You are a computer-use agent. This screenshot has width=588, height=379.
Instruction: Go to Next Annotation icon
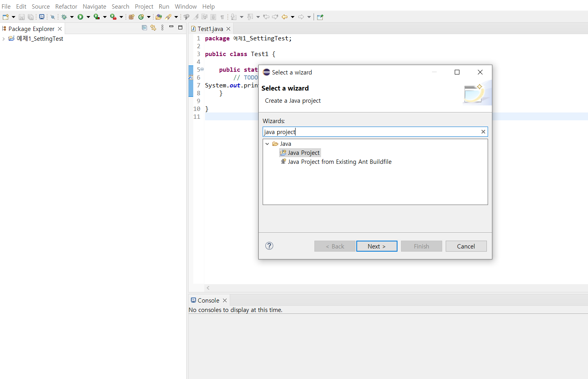tap(234, 17)
